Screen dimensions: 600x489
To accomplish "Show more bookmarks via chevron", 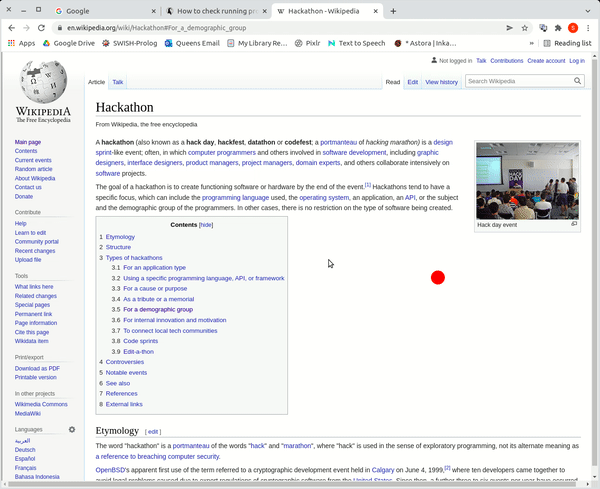I will coord(532,43).
